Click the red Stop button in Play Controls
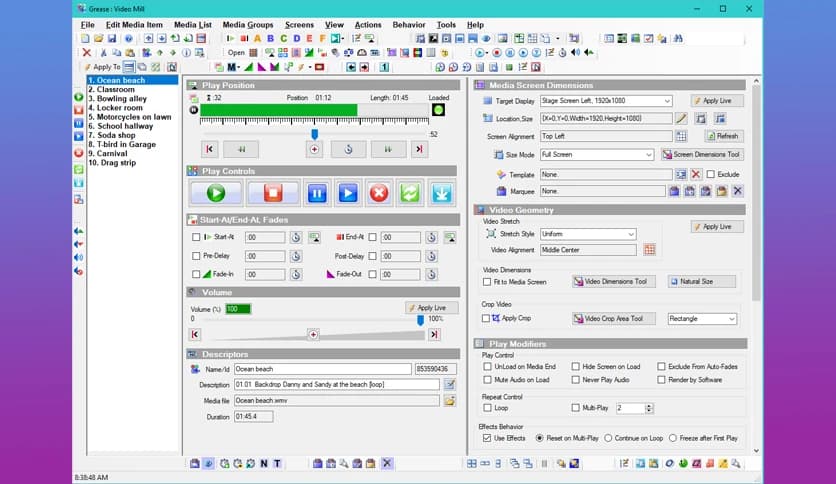836x484 pixels. point(273,193)
